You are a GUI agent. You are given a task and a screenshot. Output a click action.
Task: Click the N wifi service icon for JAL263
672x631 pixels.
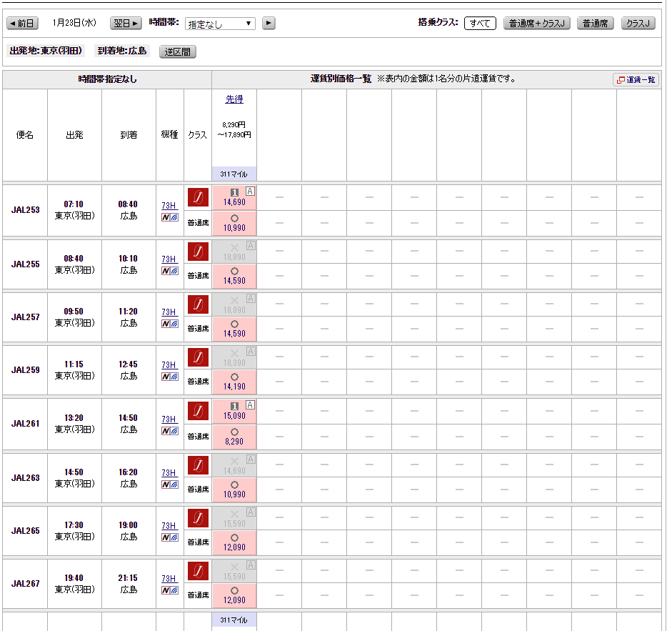(x=170, y=485)
